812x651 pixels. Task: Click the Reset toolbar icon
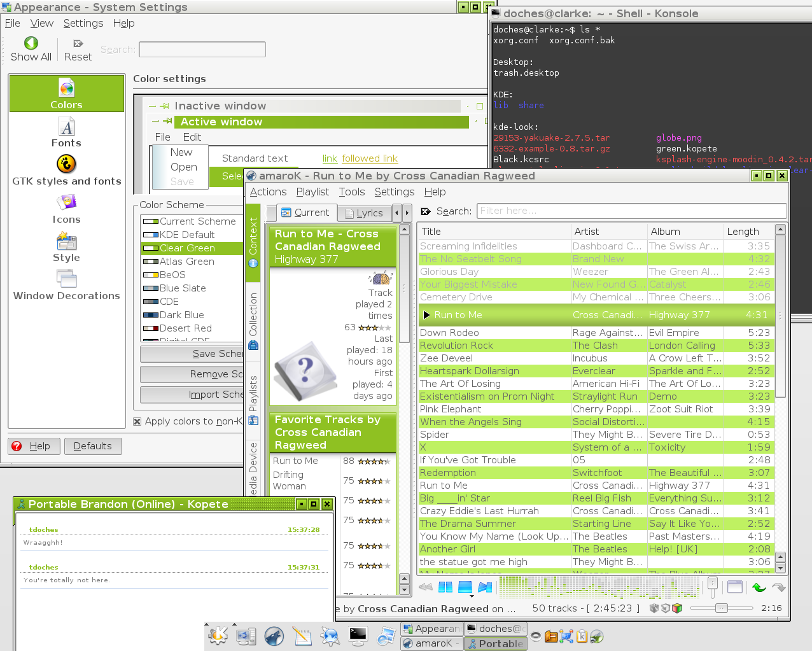[78, 49]
